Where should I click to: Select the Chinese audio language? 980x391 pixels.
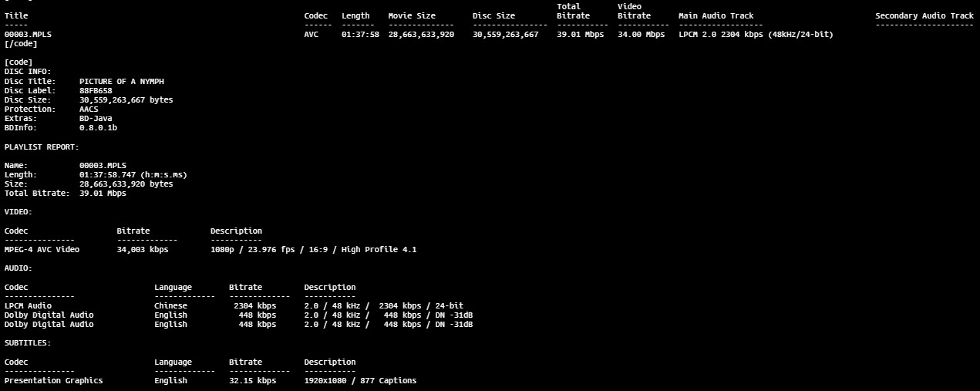pyautogui.click(x=170, y=305)
